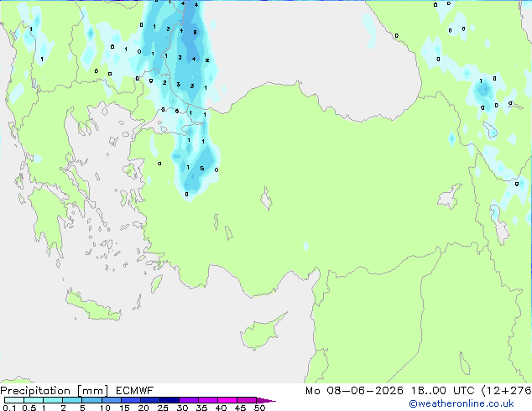This screenshot has width=532, height=411.
Task: Click the precipitation value "5" over western Turkey
Action: (202, 169)
